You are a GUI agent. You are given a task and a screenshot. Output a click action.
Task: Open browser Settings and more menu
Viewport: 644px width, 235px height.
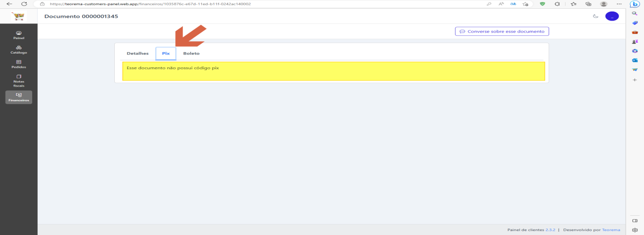620,4
